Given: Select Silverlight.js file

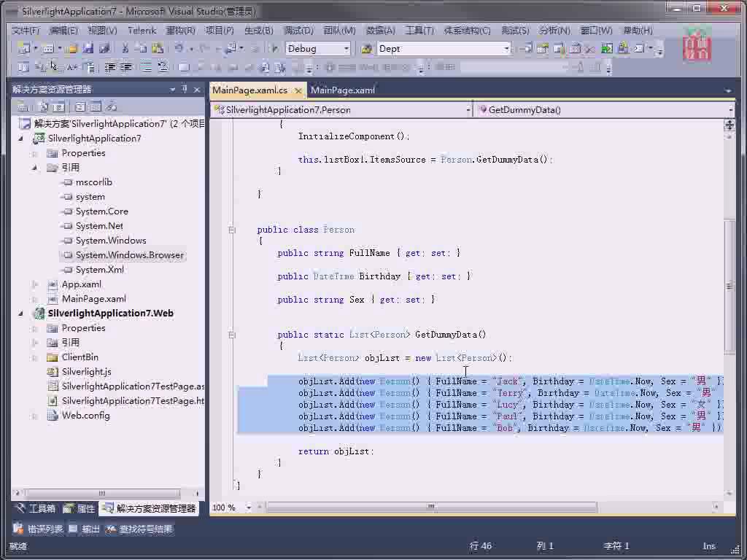Looking at the screenshot, I should (86, 372).
